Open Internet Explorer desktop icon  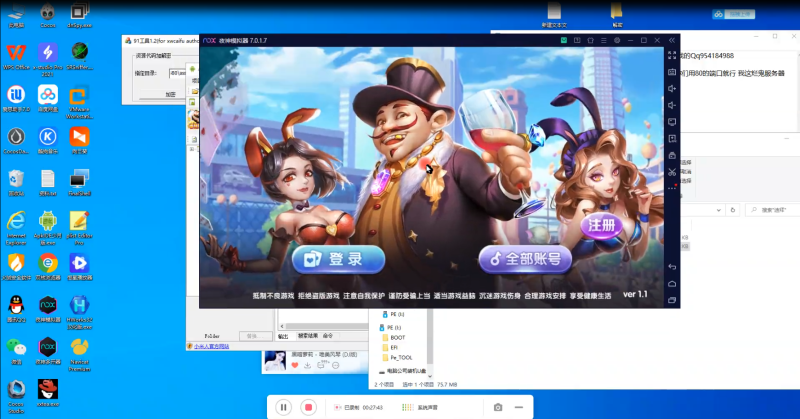(16, 228)
